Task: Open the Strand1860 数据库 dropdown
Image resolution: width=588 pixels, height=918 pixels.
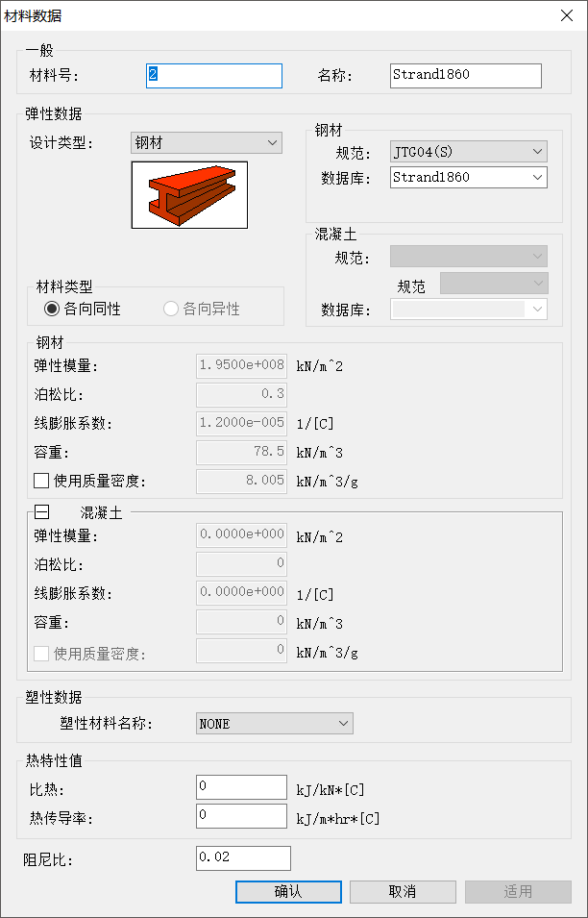Action: pyautogui.click(x=468, y=177)
